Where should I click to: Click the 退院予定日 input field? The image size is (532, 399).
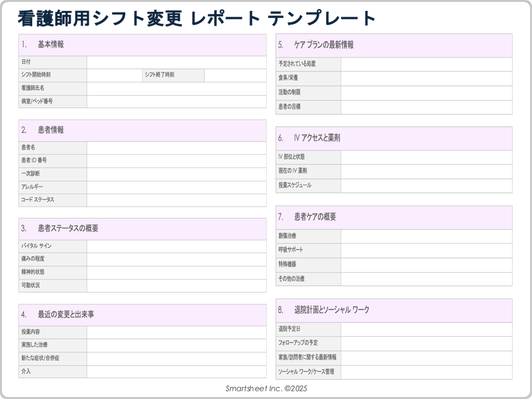[427, 329]
